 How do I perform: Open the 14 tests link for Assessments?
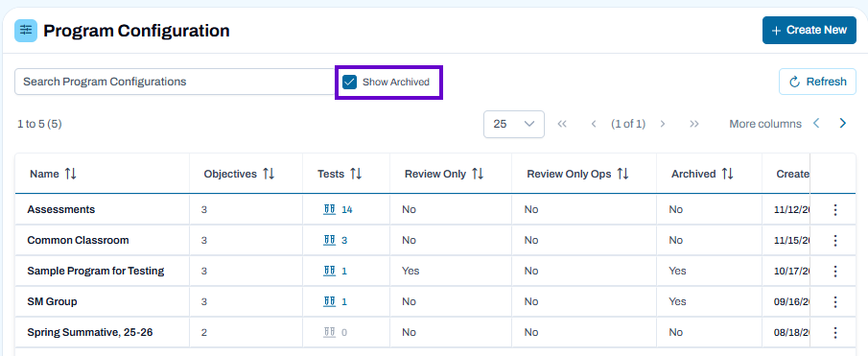pyautogui.click(x=338, y=210)
